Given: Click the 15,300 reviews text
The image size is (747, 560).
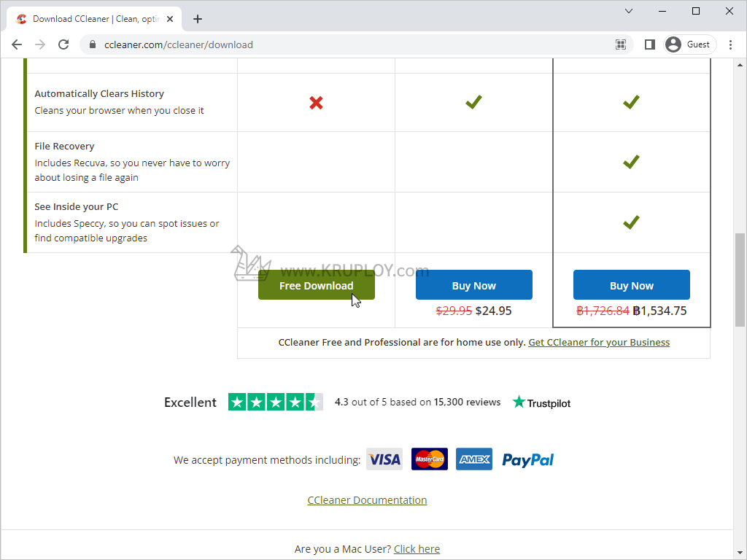Looking at the screenshot, I should [467, 402].
